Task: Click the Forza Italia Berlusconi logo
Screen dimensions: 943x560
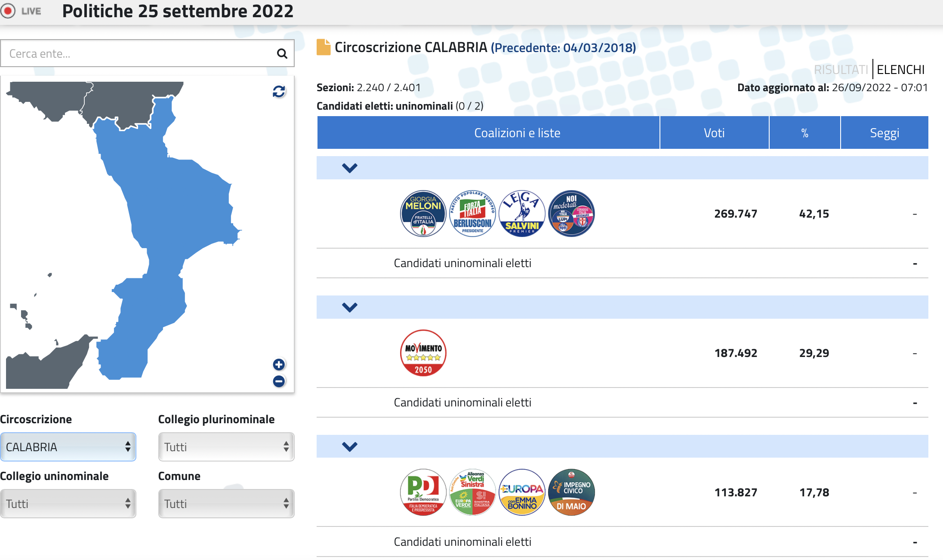Action: coord(472,214)
